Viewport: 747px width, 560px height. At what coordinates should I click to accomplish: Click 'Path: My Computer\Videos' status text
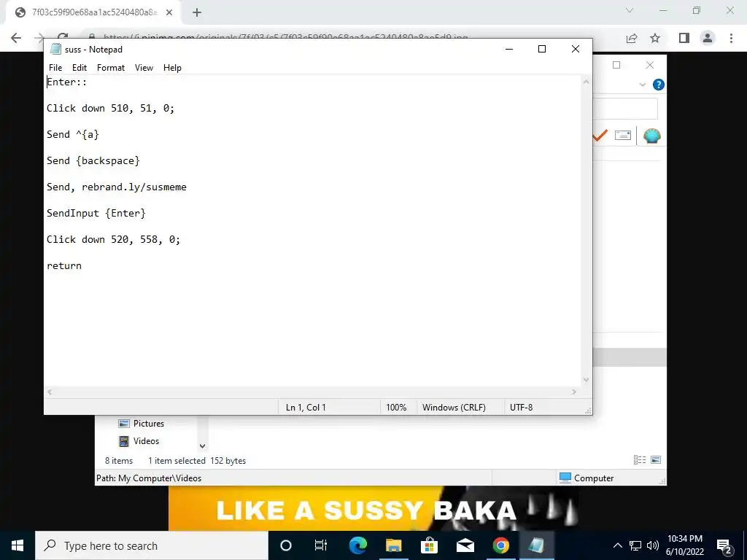(149, 478)
